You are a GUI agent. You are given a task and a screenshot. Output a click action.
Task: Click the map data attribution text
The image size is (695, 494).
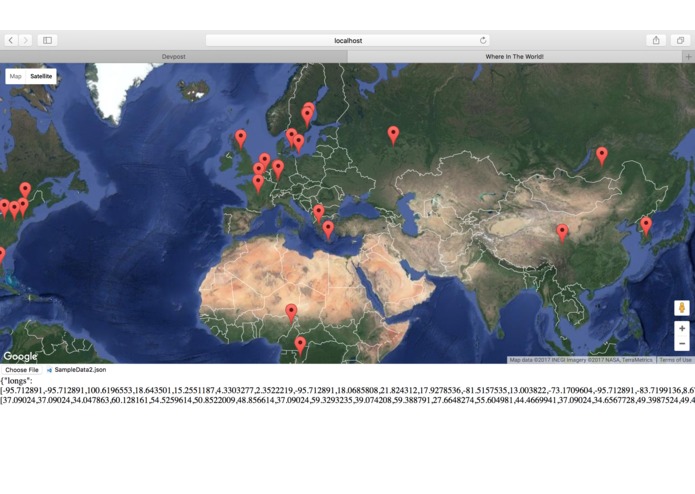(581, 360)
